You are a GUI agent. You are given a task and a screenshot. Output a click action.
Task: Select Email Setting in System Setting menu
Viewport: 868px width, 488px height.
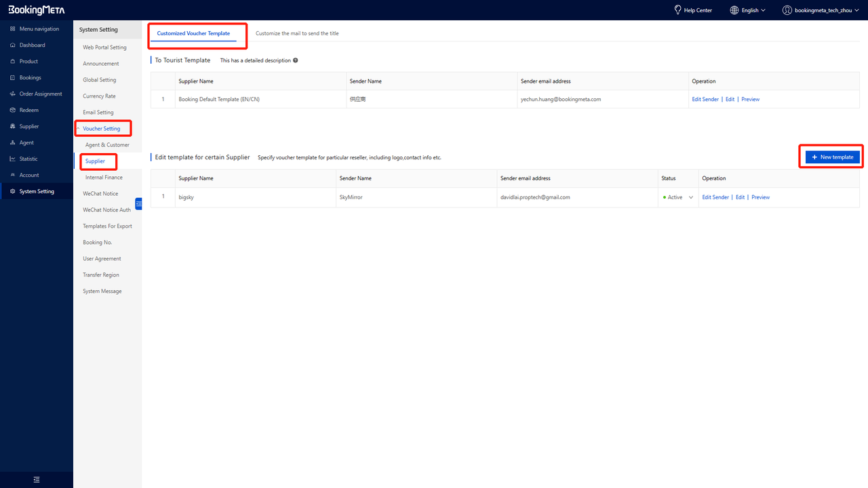tap(98, 113)
